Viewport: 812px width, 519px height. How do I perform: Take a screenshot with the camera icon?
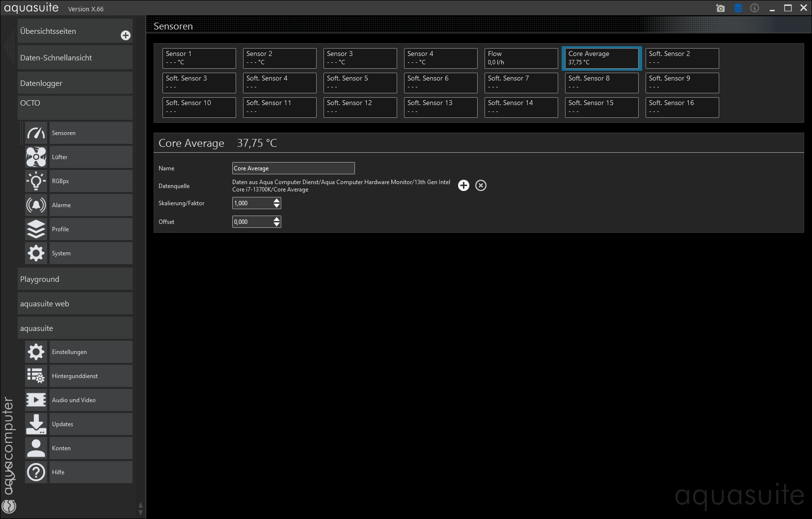(x=720, y=8)
